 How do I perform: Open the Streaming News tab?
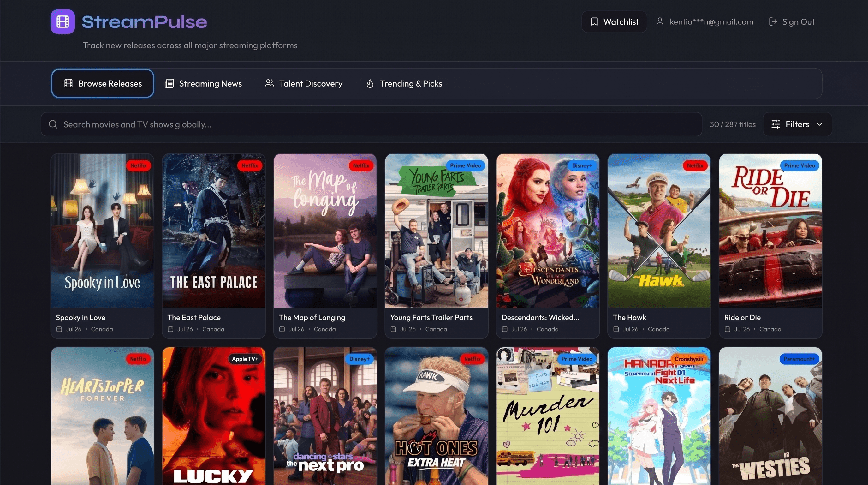point(203,83)
